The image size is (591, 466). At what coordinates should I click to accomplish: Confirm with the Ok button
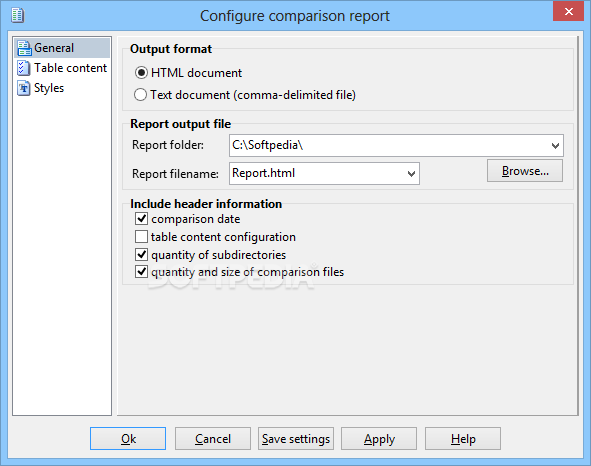[128, 438]
